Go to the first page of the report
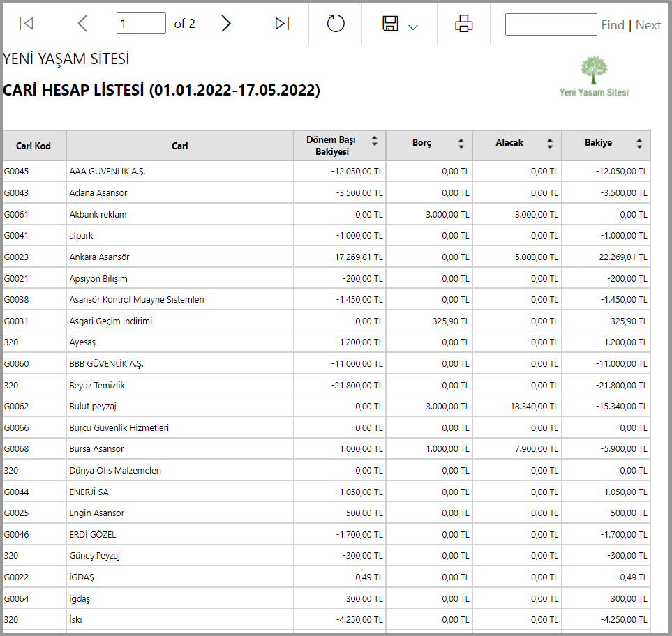Viewport: 672px width, 636px height. click(26, 24)
